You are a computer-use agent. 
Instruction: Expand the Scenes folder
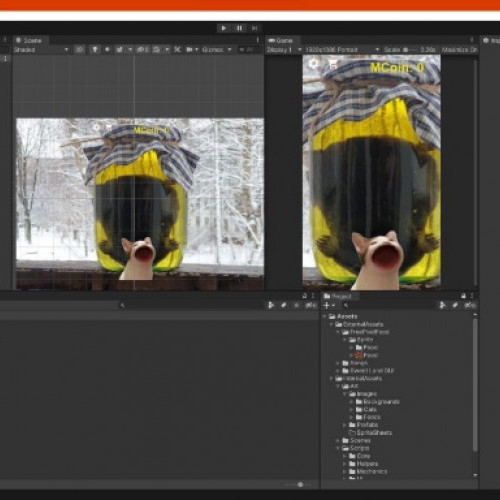(x=338, y=440)
